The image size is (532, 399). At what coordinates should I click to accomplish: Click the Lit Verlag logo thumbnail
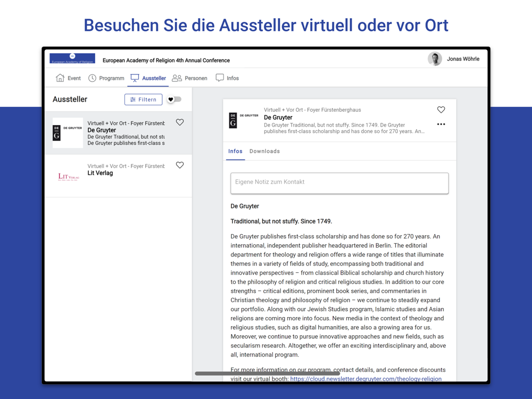point(68,177)
